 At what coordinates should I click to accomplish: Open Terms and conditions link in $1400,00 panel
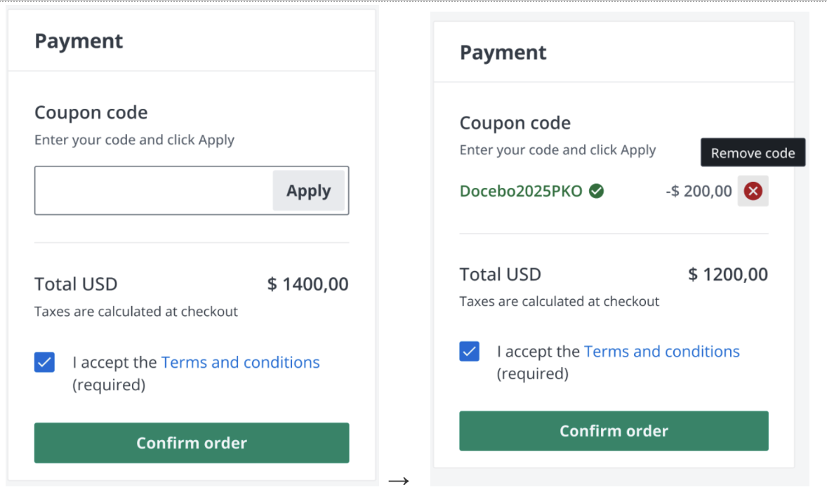240,362
